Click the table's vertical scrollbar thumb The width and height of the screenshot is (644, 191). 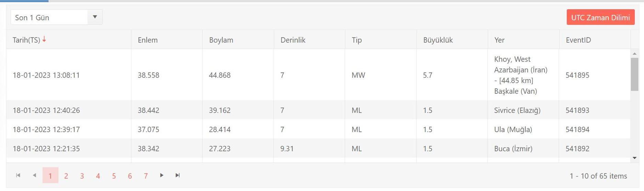634,74
